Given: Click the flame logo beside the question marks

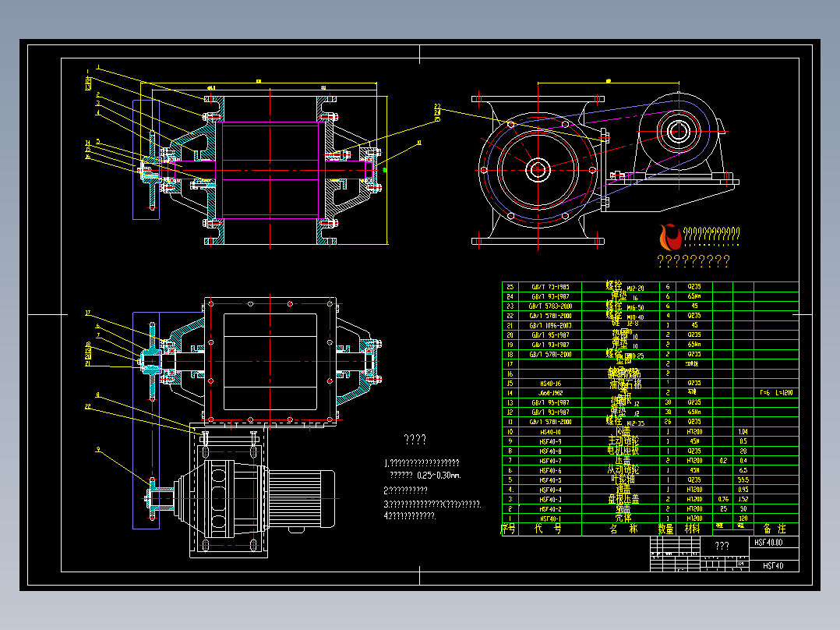Looking at the screenshot, I should pos(669,237).
